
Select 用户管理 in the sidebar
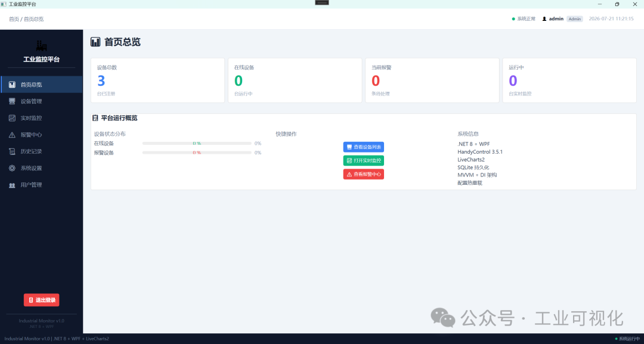pos(42,185)
